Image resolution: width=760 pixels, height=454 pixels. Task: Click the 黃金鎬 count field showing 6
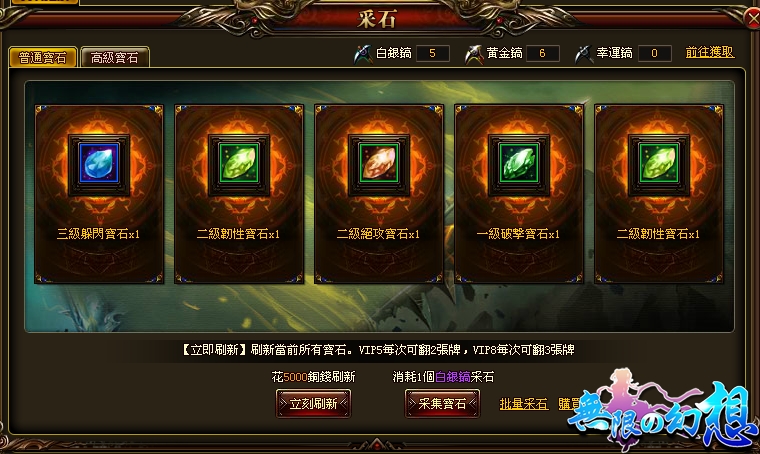pos(542,53)
